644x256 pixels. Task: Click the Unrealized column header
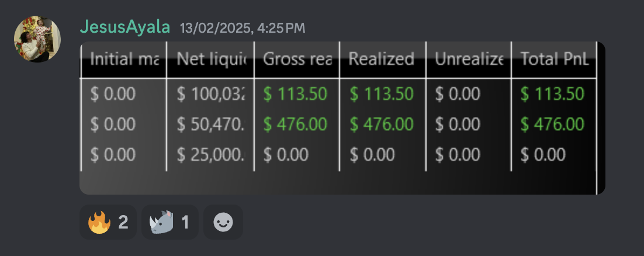(x=469, y=59)
